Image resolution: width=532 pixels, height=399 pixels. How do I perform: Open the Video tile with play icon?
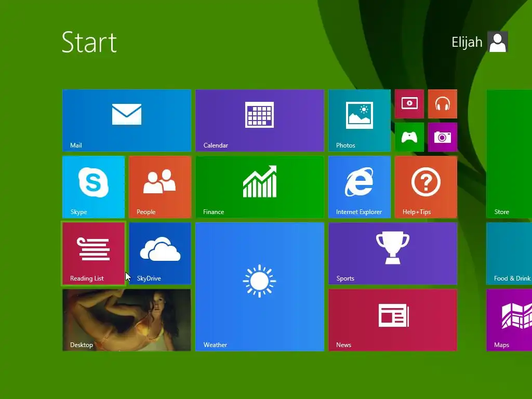[409, 104]
